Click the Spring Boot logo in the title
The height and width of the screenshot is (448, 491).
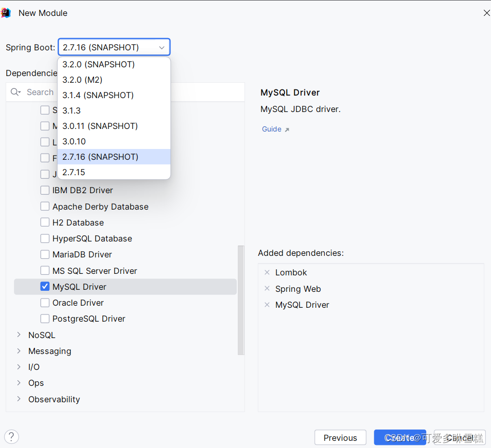pos(6,12)
